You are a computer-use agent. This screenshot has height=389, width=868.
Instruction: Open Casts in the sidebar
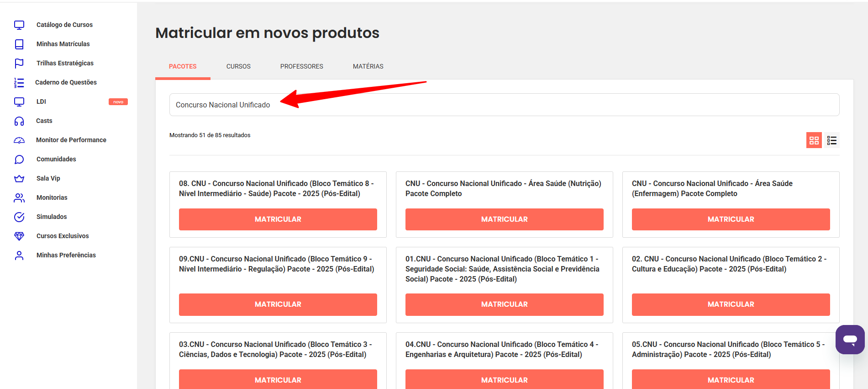tap(44, 121)
